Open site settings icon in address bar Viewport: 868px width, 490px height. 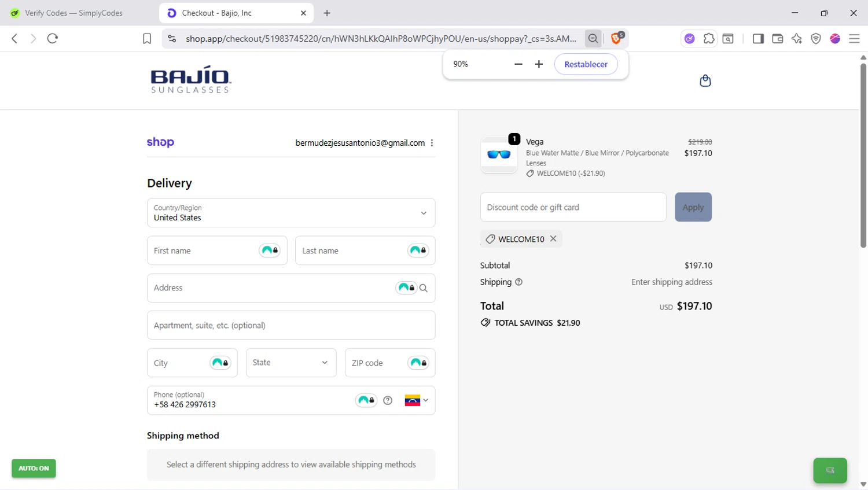point(172,39)
